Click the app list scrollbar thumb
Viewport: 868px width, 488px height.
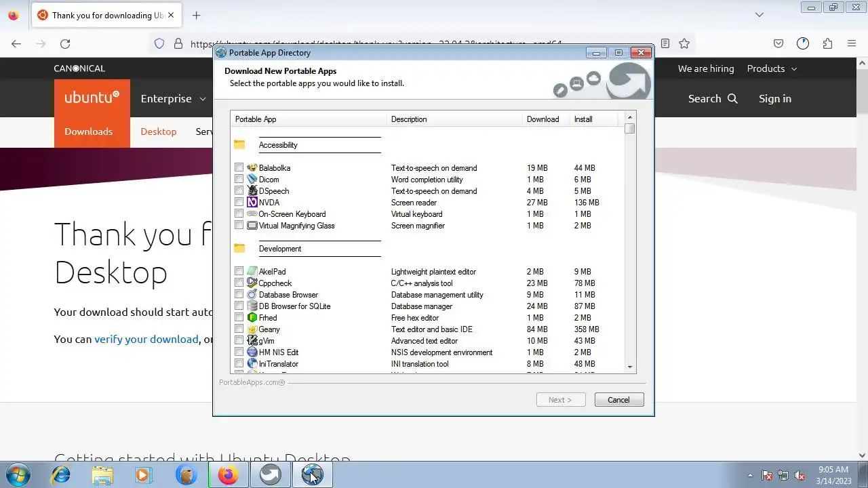pos(630,128)
